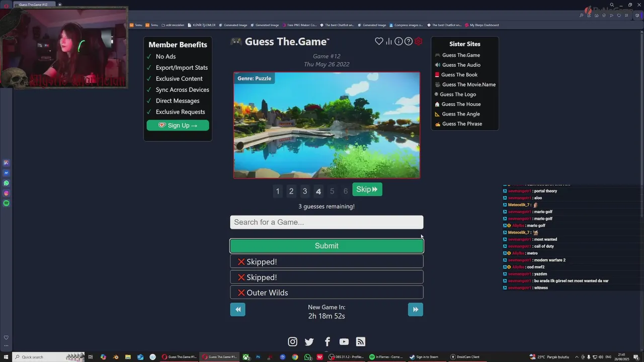Open Guess The.Game sister site link
This screenshot has width=644, height=362.
coord(461,55)
